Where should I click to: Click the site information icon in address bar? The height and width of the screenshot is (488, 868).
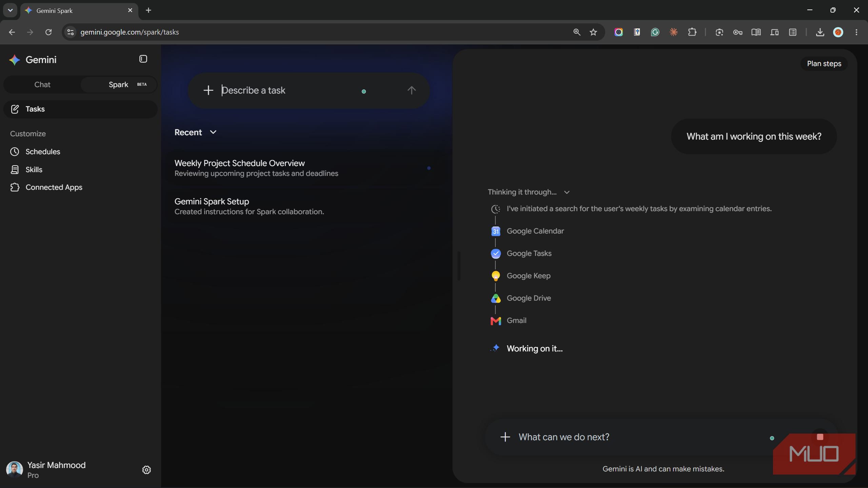70,32
